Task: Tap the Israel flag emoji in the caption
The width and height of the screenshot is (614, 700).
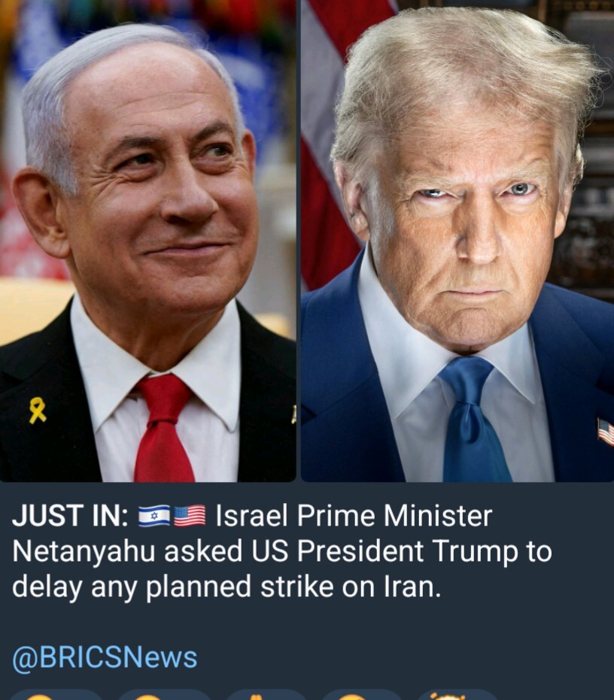Action: (x=154, y=516)
